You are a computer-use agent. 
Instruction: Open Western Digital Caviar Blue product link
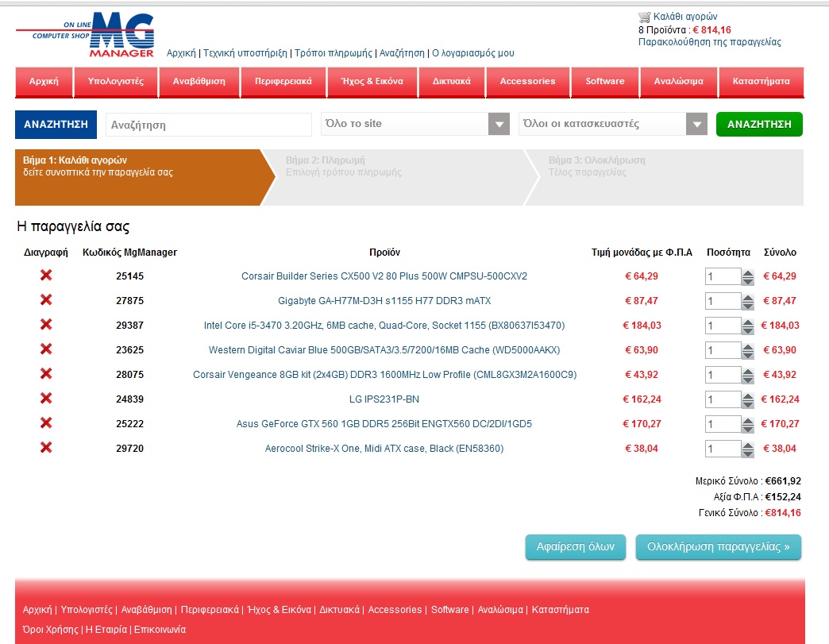click(384, 349)
